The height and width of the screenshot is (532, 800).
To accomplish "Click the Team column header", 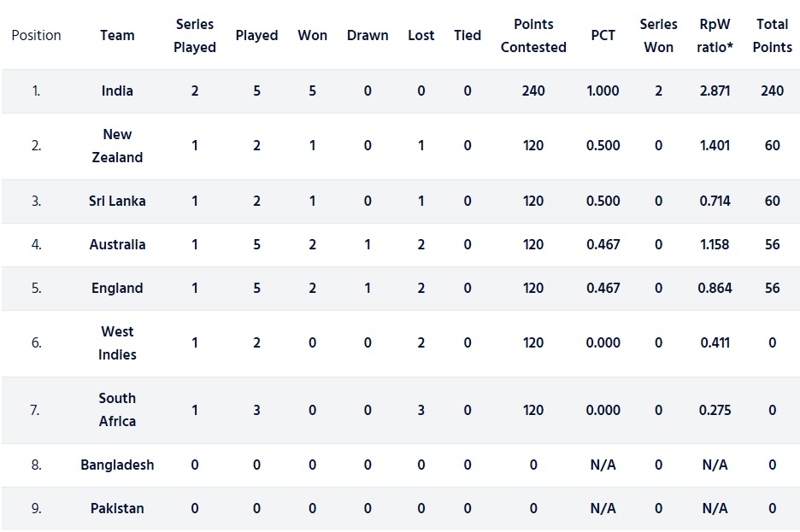I will pos(117,35).
